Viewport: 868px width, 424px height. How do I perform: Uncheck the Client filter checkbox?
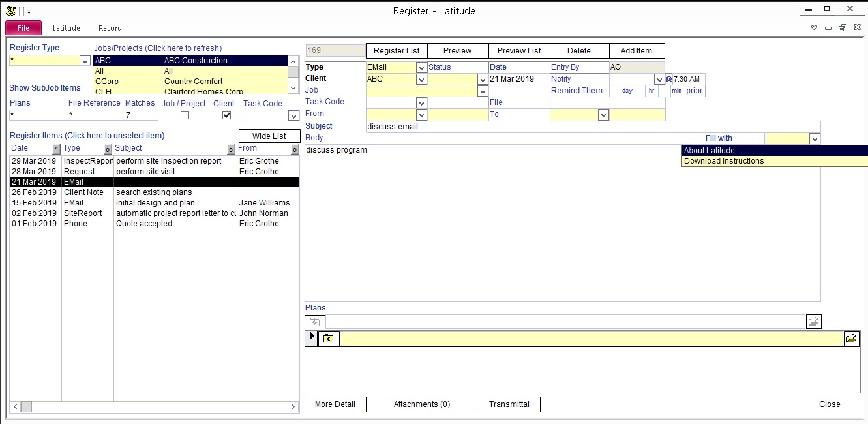[226, 115]
